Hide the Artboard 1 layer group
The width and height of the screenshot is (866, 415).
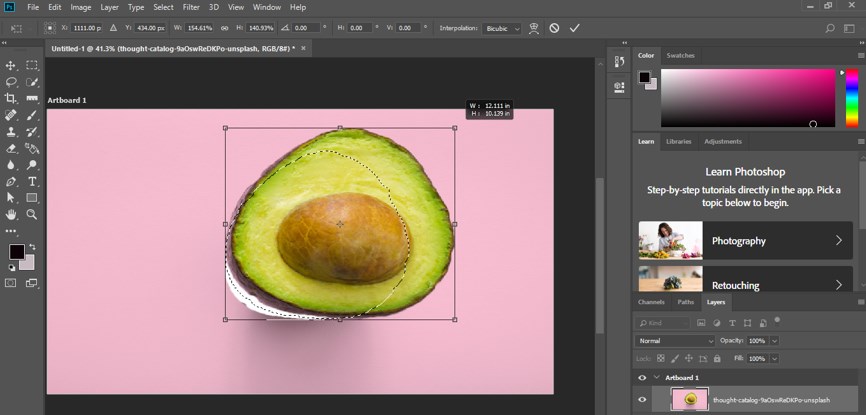pyautogui.click(x=642, y=378)
